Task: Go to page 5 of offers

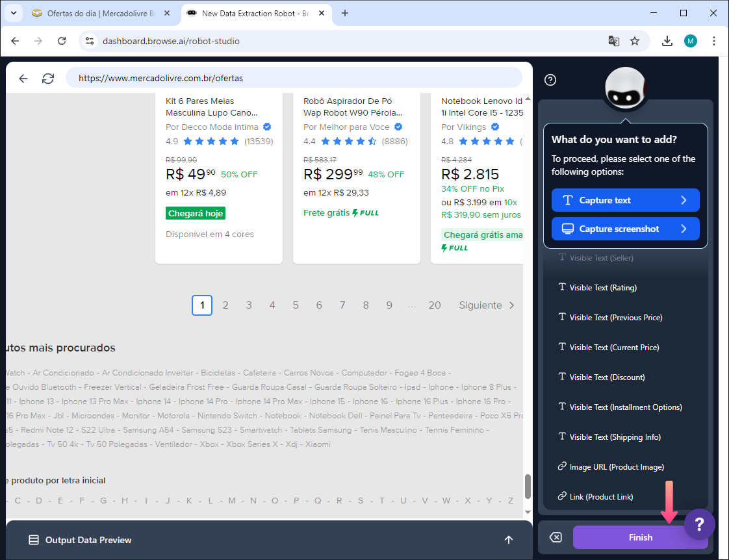Action: coord(296,305)
